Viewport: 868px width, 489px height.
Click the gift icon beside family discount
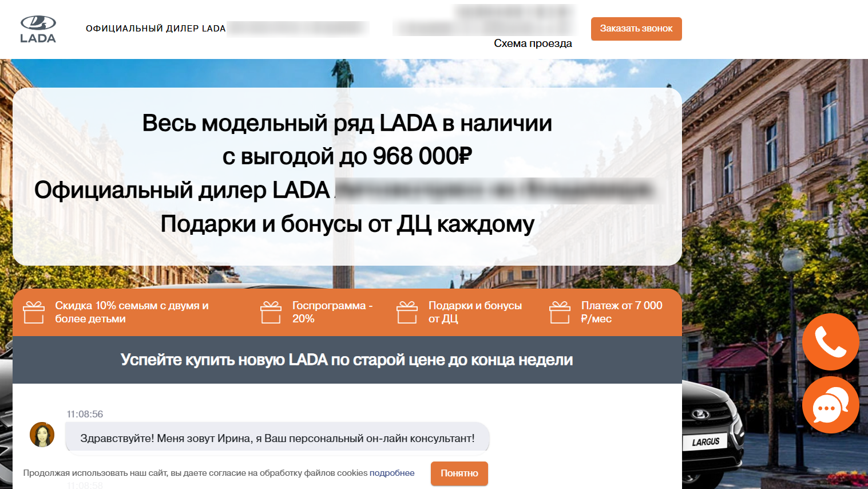(x=34, y=313)
